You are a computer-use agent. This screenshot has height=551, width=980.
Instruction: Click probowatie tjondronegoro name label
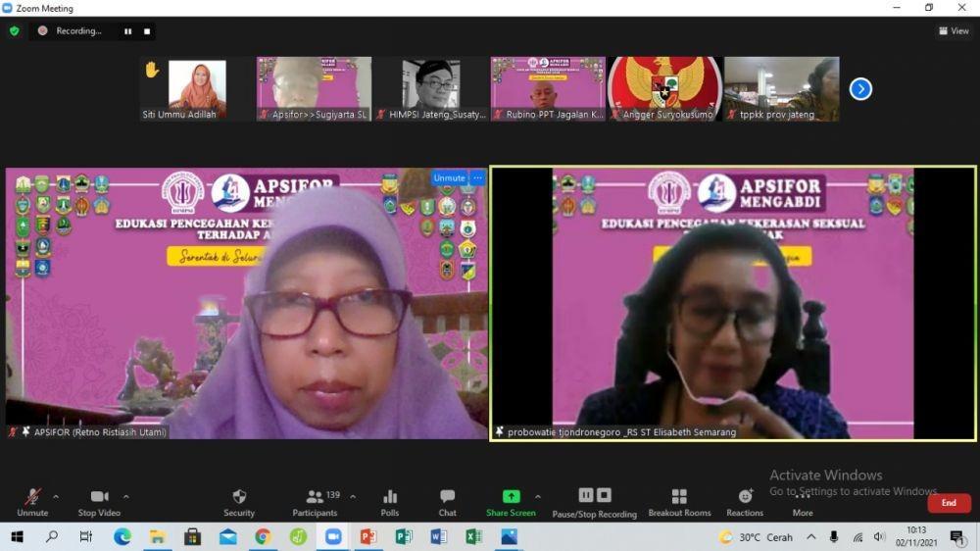621,431
